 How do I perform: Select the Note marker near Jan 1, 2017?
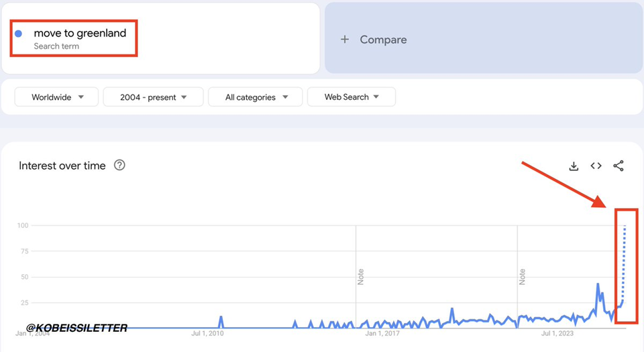360,276
